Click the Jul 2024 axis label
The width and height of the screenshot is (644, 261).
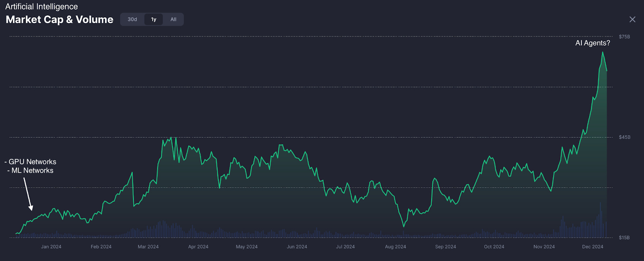(345, 247)
